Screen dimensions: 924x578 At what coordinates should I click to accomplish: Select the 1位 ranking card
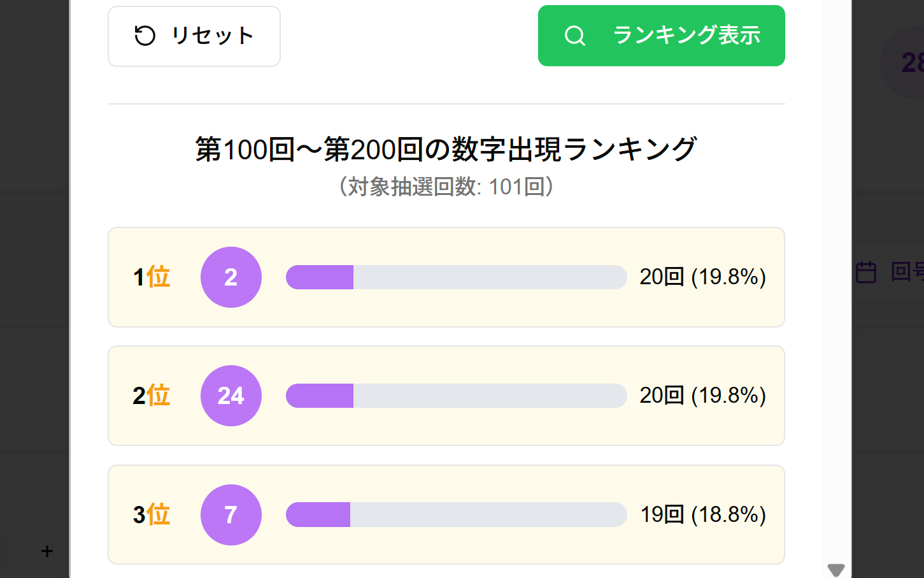pyautogui.click(x=446, y=277)
